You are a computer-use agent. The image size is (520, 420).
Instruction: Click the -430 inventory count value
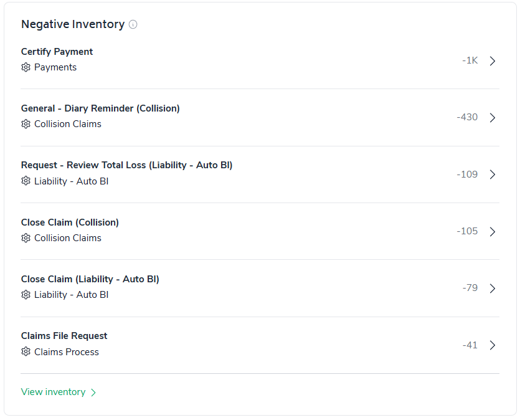[467, 117]
